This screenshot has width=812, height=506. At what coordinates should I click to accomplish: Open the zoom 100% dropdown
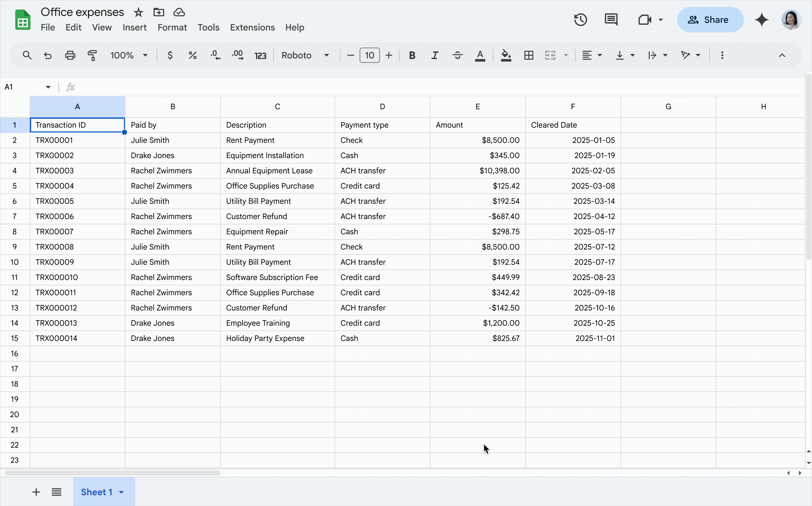coord(129,55)
